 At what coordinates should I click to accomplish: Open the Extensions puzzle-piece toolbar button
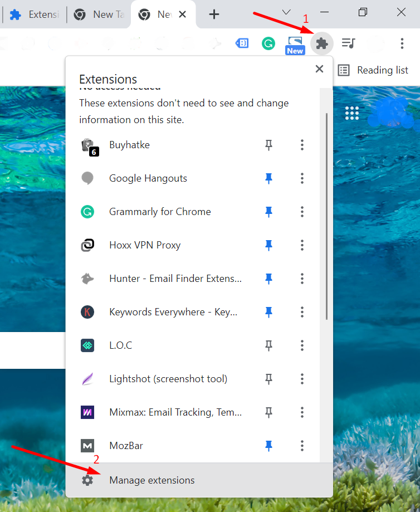322,43
